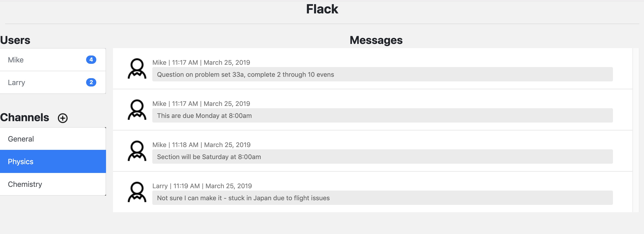Click Larry's message about Japan flight issues

243,198
